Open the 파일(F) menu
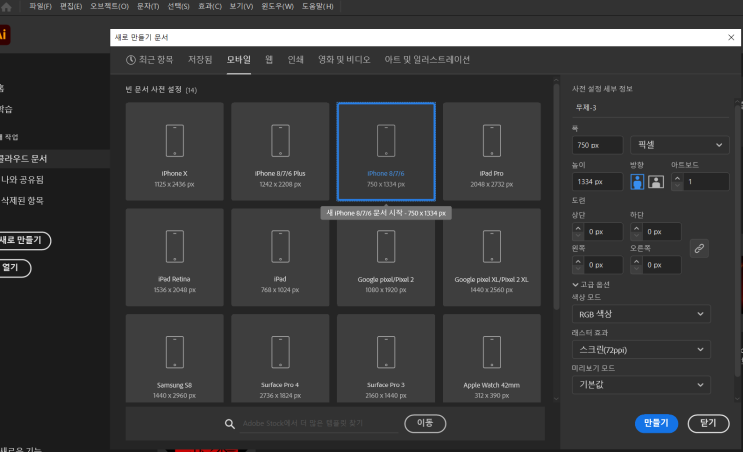Screen dimensions: 743x452 40,7
